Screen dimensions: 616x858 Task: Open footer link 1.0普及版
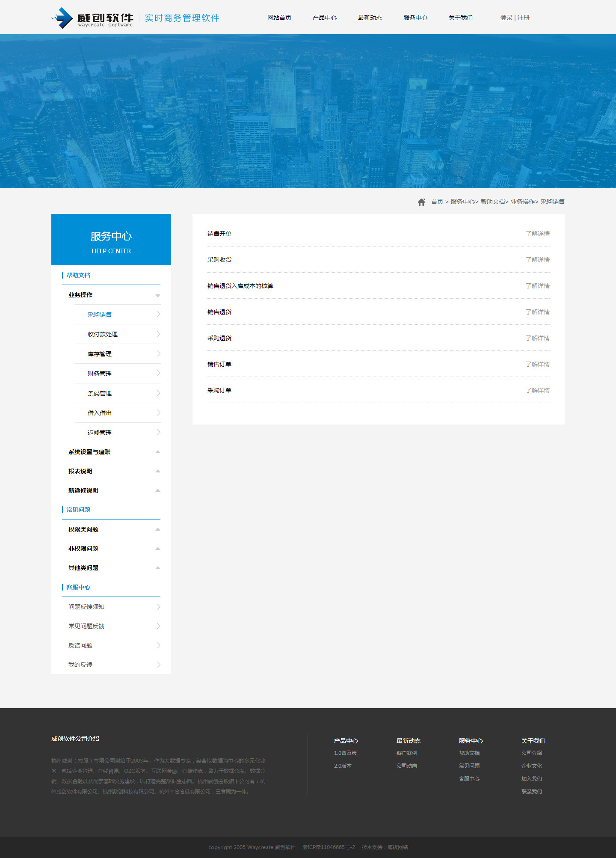345,753
